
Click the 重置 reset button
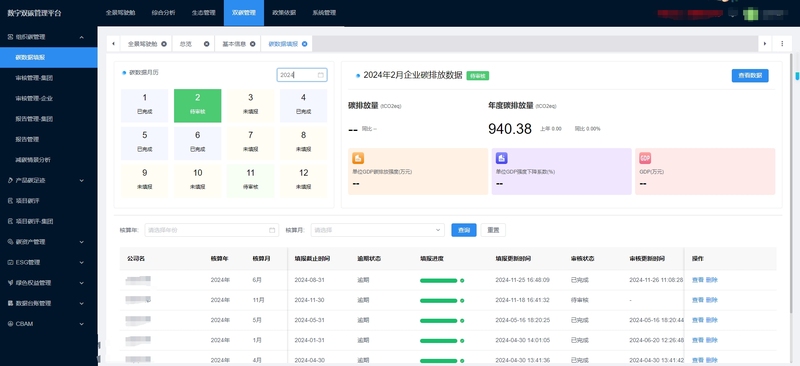(x=493, y=230)
